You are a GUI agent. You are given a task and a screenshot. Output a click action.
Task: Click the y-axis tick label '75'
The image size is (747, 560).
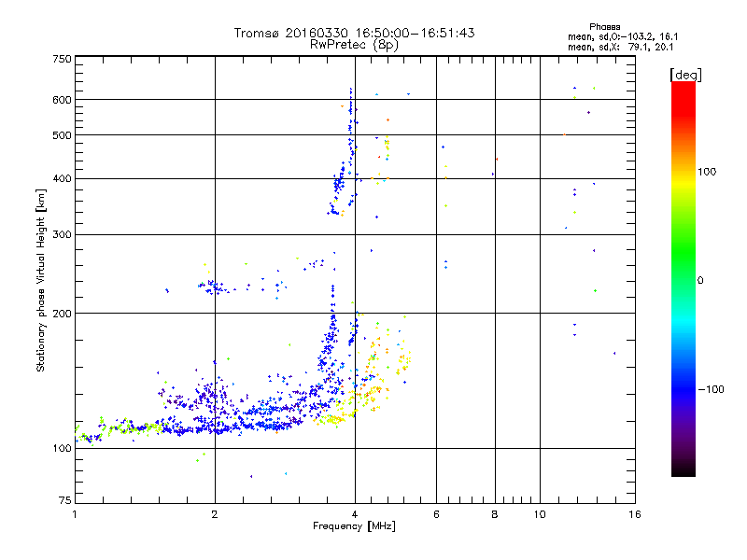[65, 500]
